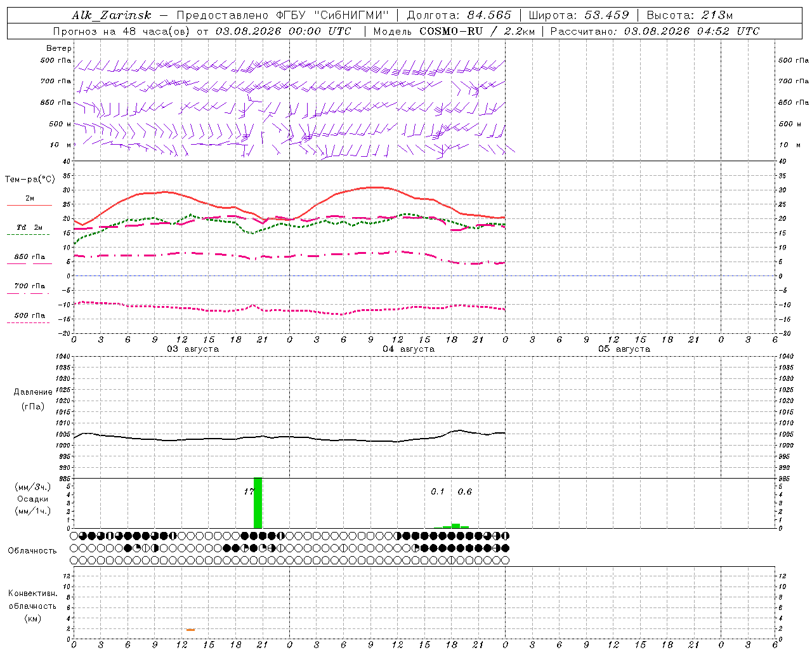This screenshot has height=650, width=812.
Task: Click the 05 августа date label
Action: tap(624, 349)
